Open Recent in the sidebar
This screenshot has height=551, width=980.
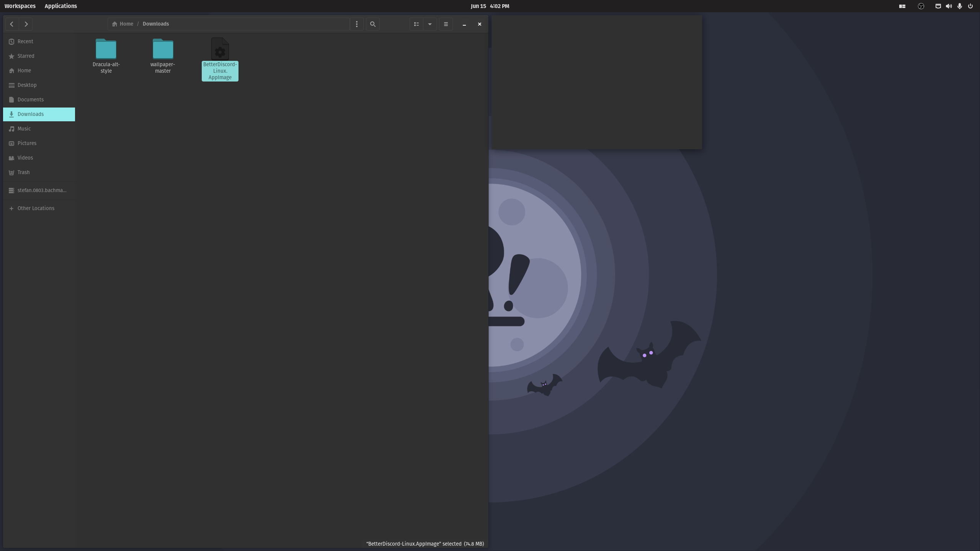pyautogui.click(x=25, y=41)
